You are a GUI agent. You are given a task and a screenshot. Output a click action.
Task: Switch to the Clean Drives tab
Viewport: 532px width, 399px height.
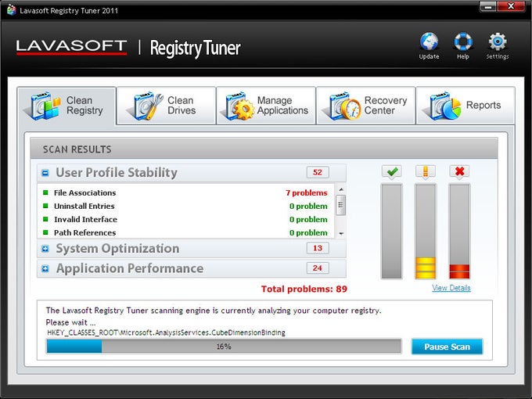click(166, 106)
